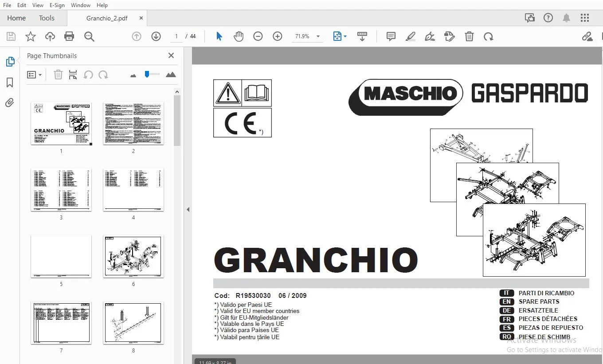Open thumbnail options dropdown menu

(x=34, y=75)
